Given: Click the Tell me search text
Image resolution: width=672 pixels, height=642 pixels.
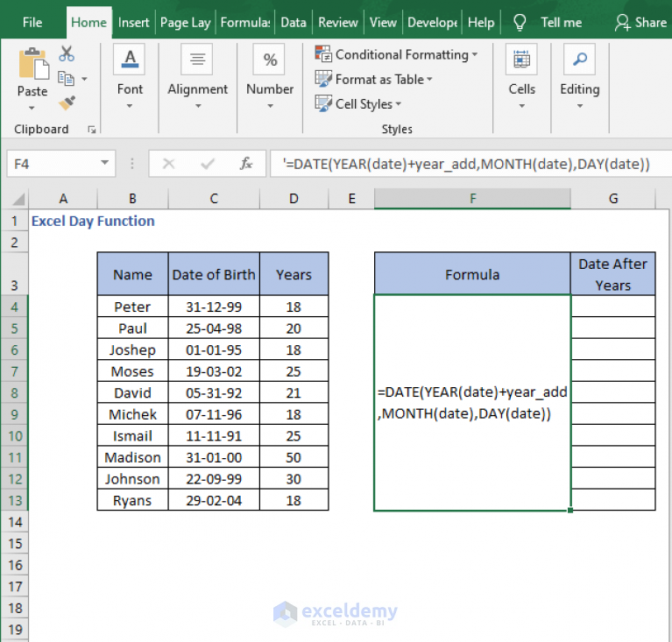Looking at the screenshot, I should tap(561, 22).
